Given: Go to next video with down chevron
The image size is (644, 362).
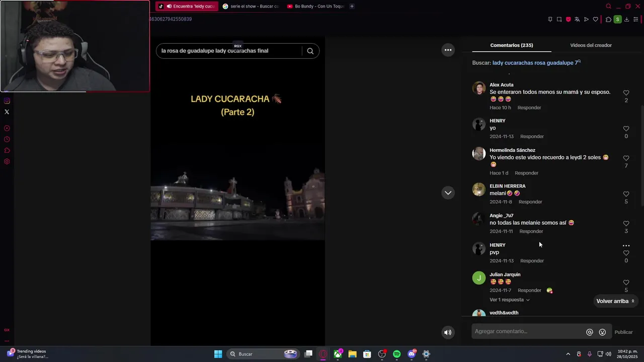Looking at the screenshot, I should 448,193.
